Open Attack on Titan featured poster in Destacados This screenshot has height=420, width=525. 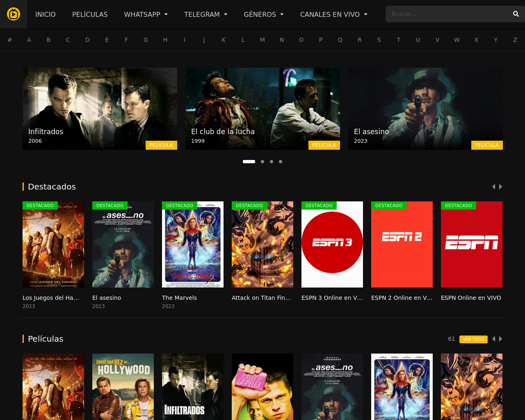click(x=262, y=244)
